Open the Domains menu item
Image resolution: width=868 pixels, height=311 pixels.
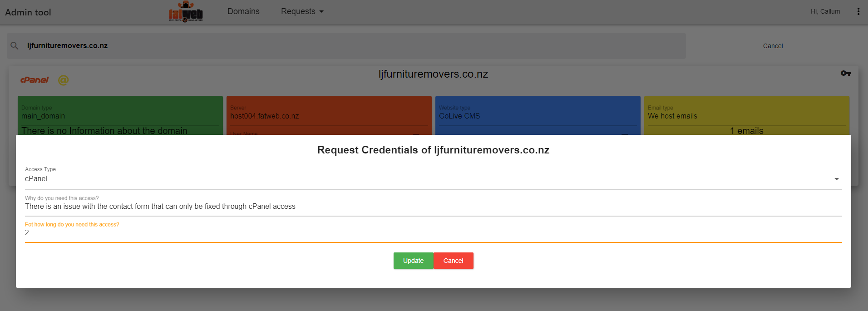click(243, 11)
